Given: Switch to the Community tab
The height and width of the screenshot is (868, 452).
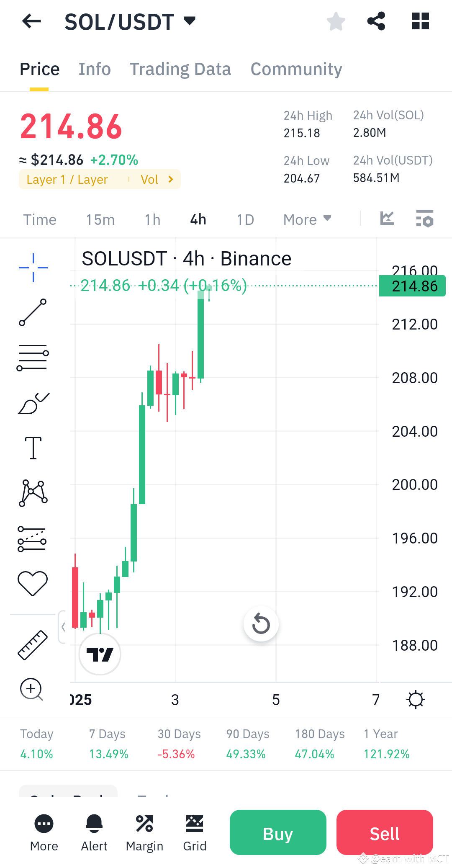Looking at the screenshot, I should coord(295,68).
